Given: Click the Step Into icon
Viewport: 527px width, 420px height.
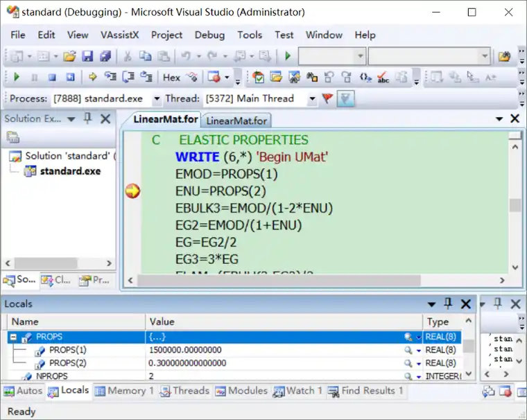Looking at the screenshot, I should [110, 78].
